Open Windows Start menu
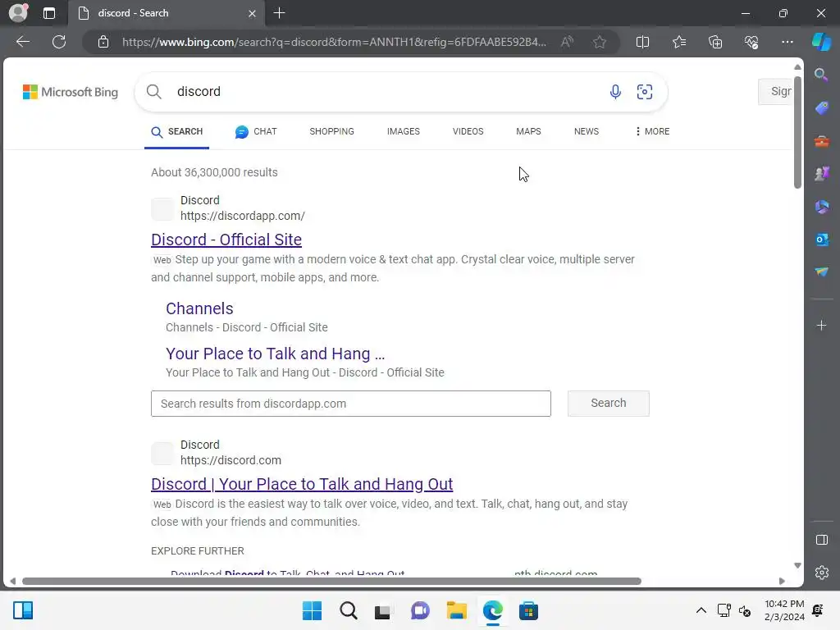The width and height of the screenshot is (840, 630). click(312, 610)
